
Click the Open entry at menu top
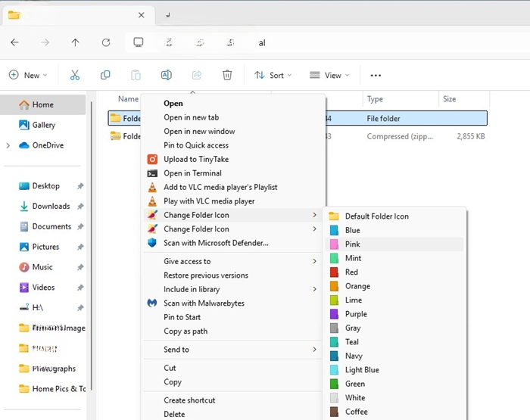pos(173,104)
